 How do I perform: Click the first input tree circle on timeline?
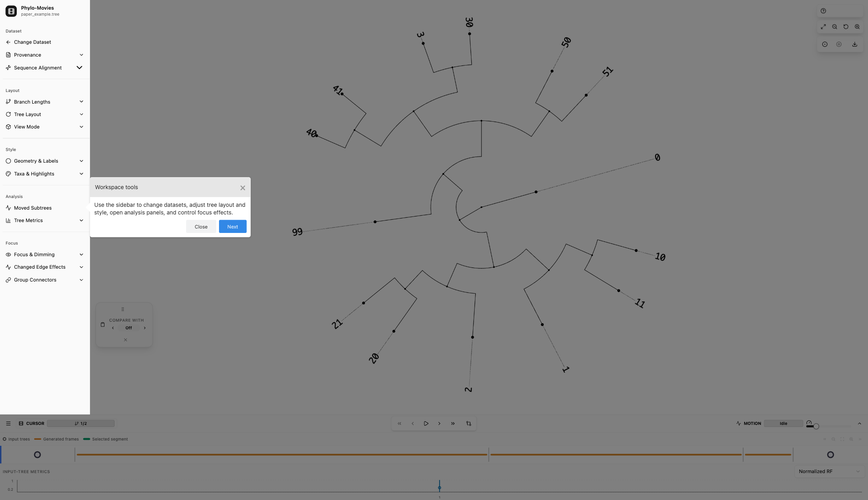[x=37, y=455]
